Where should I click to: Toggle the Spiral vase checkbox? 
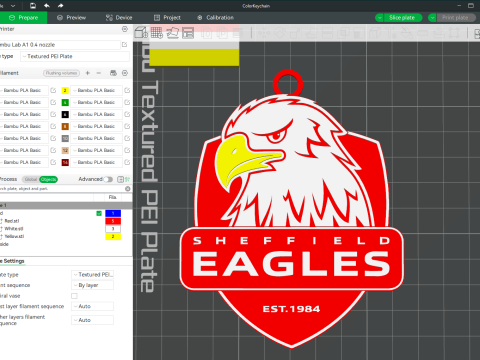[x=74, y=296]
